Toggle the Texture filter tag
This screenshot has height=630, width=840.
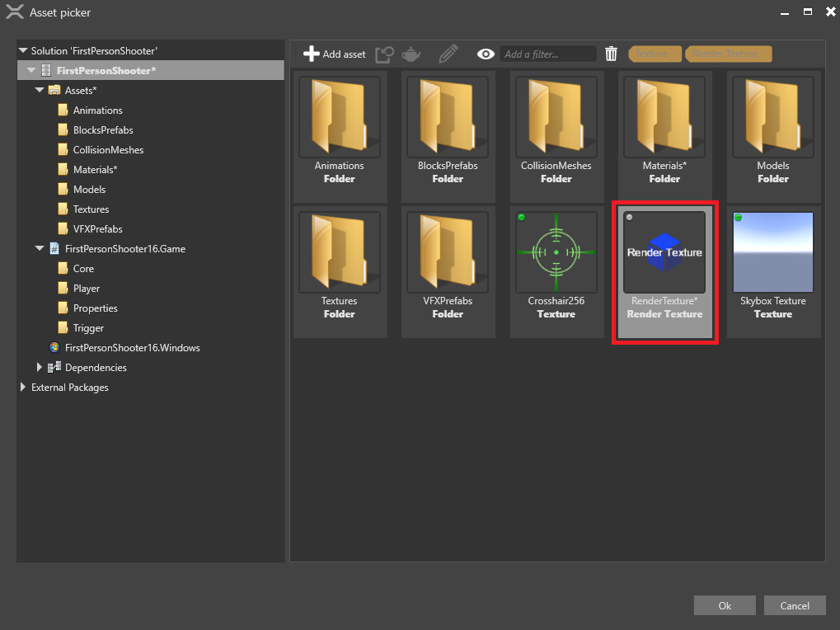coord(655,53)
